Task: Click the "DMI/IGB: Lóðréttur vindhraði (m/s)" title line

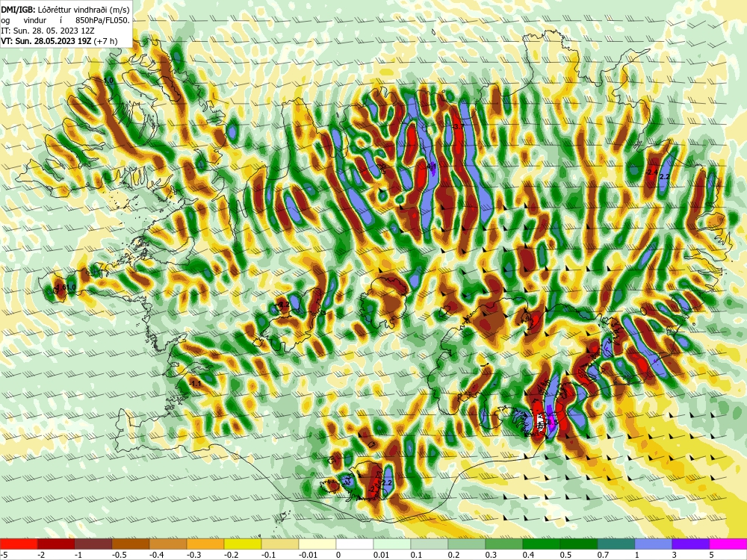Action: point(65,10)
